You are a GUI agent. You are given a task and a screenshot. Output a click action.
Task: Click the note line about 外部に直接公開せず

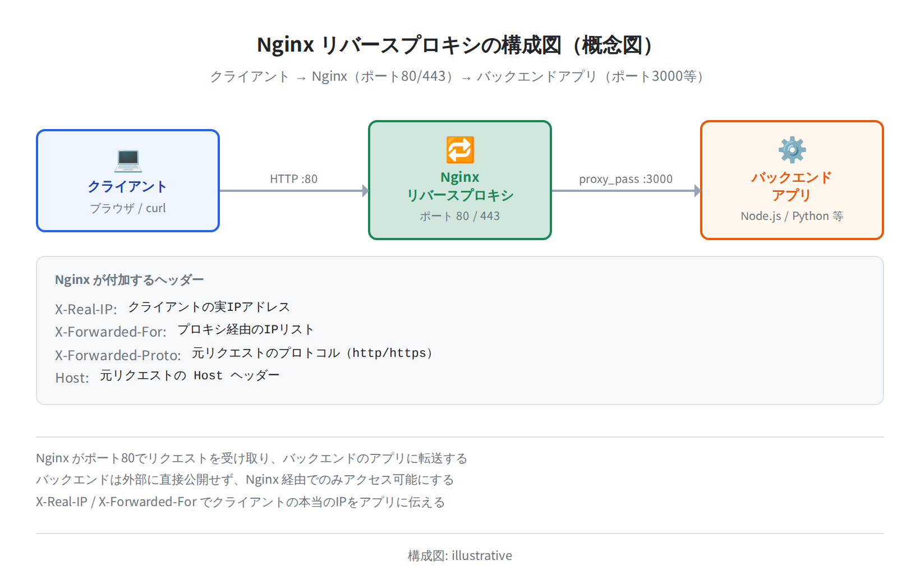pyautogui.click(x=245, y=480)
